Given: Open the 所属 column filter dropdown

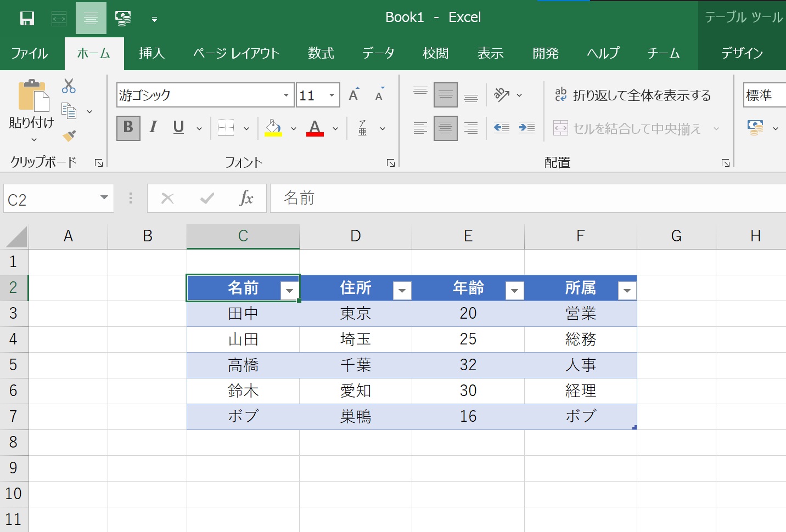Looking at the screenshot, I should click(627, 291).
